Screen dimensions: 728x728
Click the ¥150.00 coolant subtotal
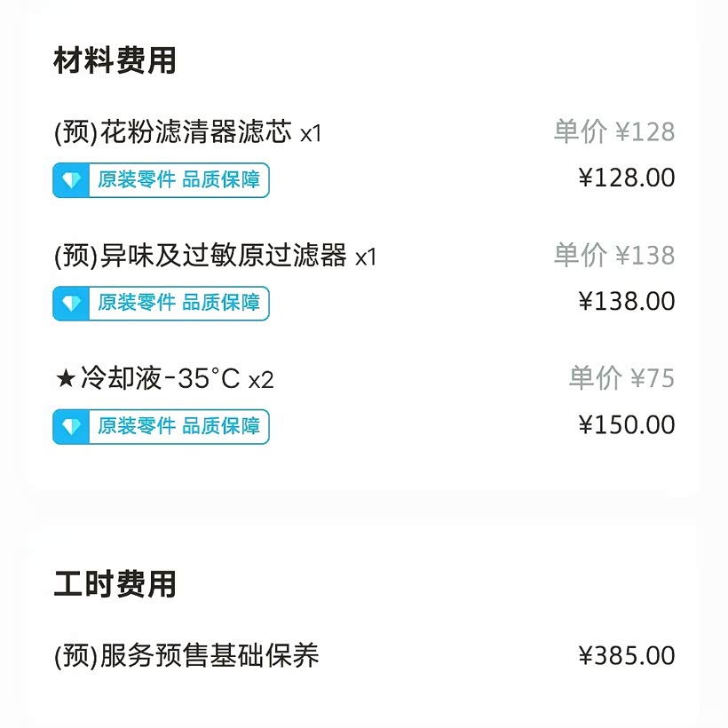627,424
